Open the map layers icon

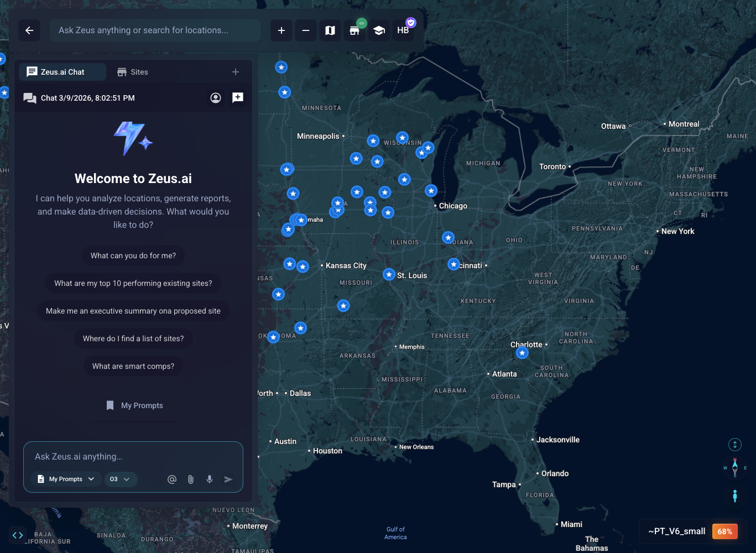330,30
